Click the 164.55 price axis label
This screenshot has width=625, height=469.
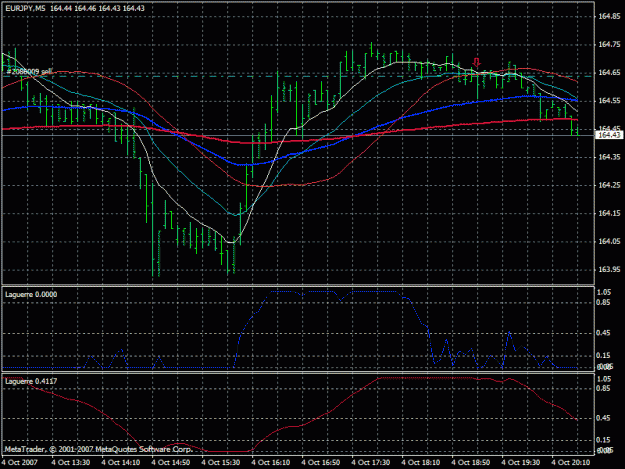tap(609, 101)
